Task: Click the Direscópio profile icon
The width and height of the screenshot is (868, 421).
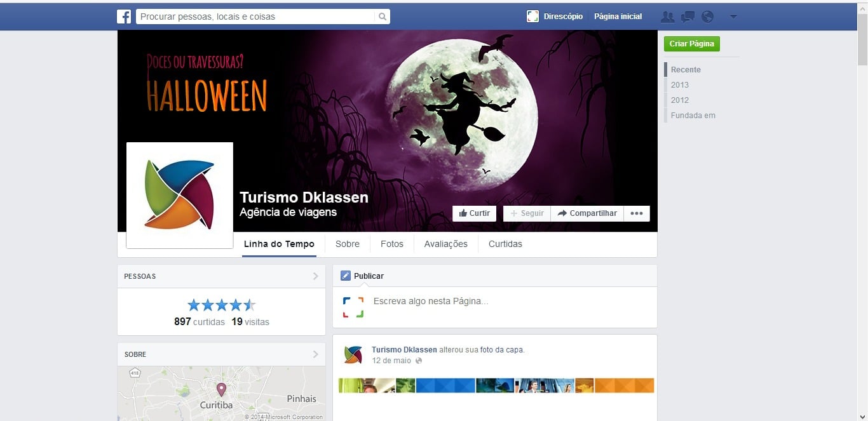Action: [x=533, y=17]
